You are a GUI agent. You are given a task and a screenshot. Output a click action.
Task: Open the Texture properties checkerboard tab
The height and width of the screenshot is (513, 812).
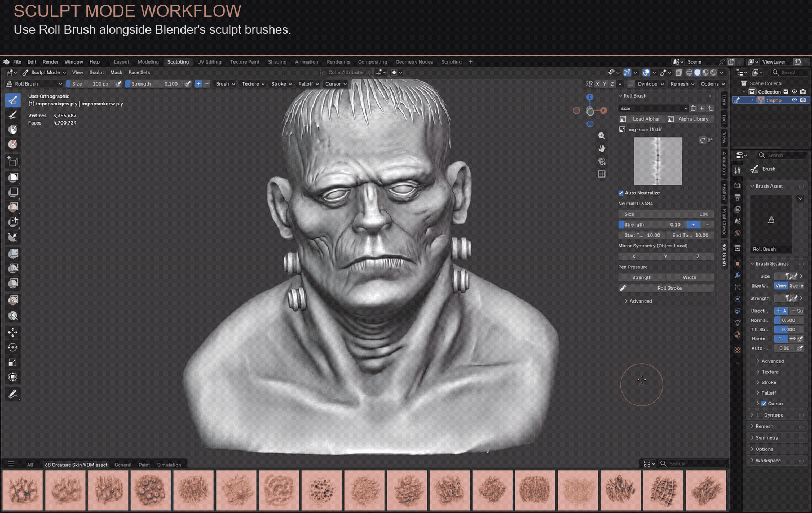pyautogui.click(x=737, y=350)
